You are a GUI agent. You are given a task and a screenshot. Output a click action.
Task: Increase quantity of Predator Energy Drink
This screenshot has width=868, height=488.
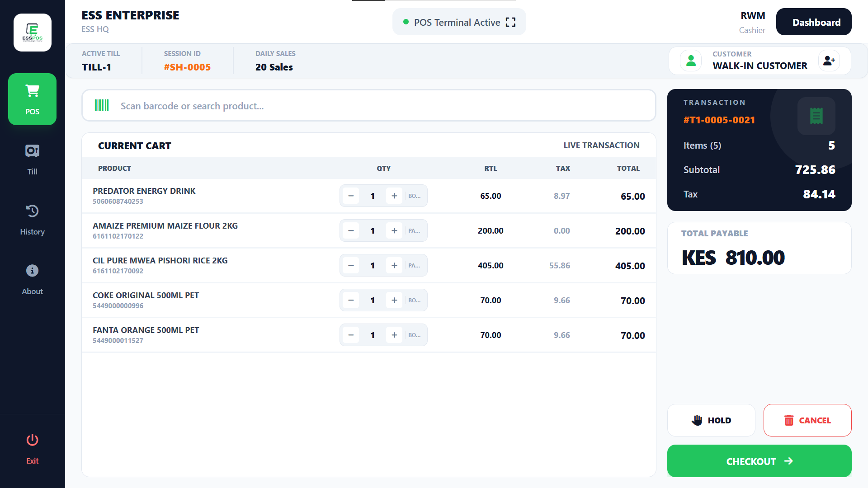[x=394, y=196]
